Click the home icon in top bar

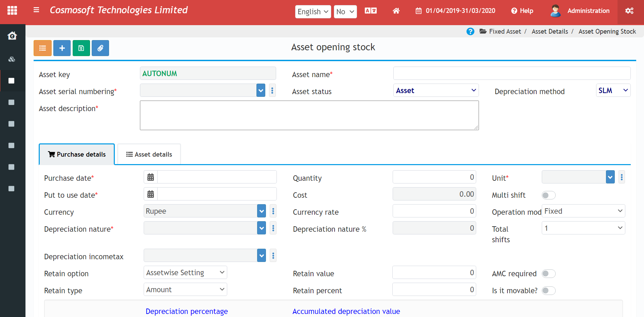(396, 11)
